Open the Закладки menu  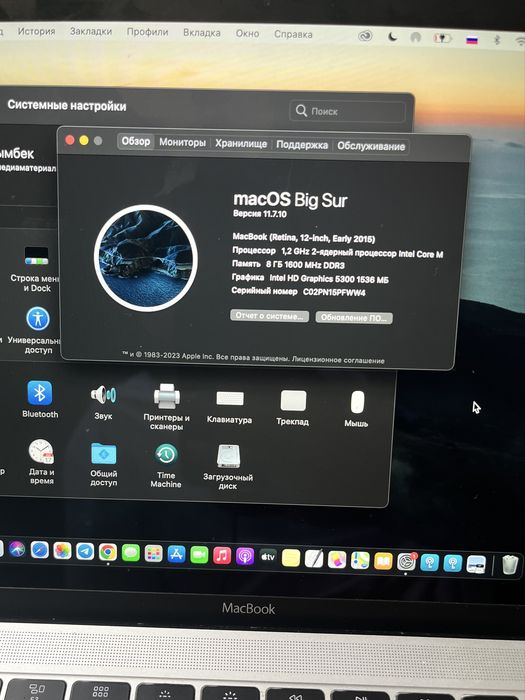(x=91, y=32)
